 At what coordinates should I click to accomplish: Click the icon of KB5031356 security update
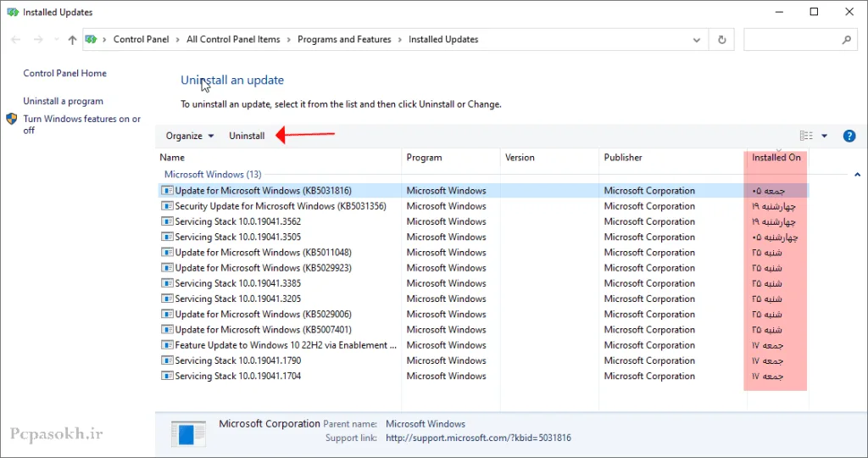[167, 206]
